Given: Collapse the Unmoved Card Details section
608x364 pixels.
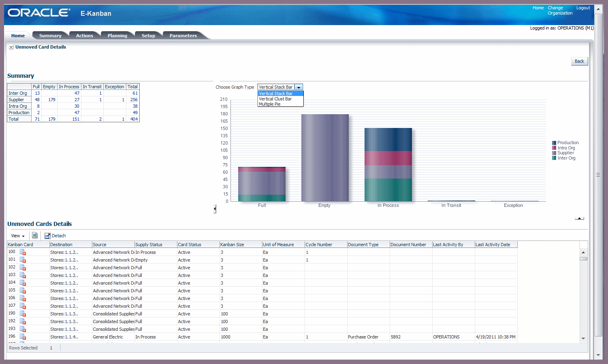Looking at the screenshot, I should [x=11, y=47].
